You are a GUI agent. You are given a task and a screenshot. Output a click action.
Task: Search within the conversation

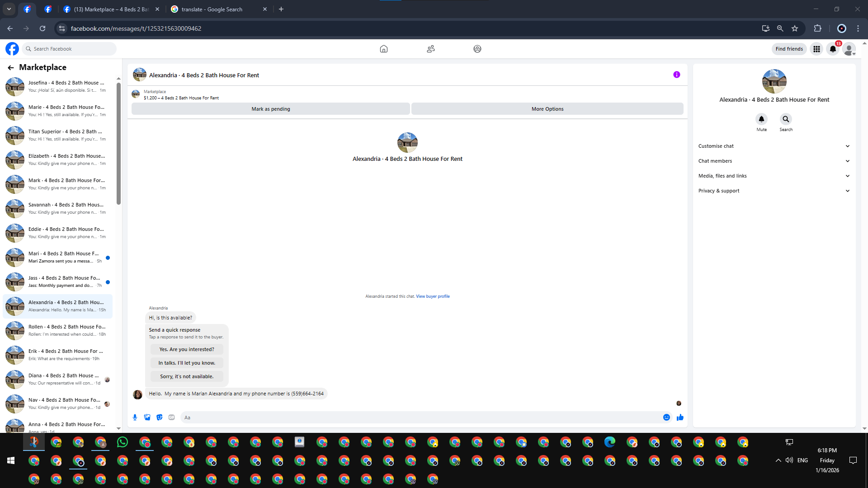pos(786,119)
